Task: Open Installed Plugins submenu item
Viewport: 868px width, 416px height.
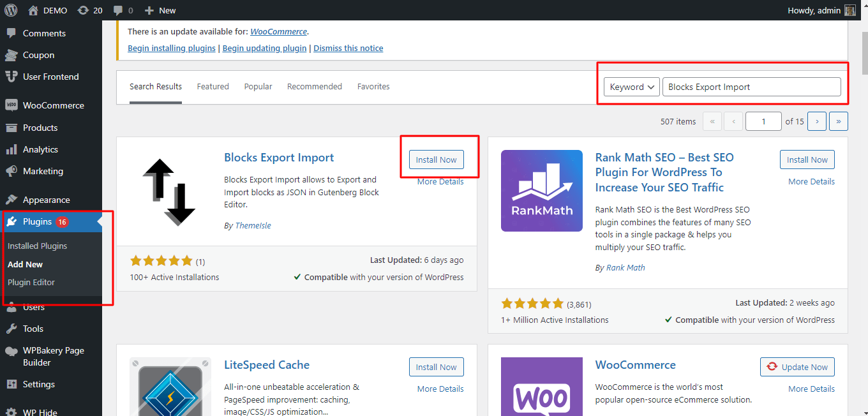Action: pyautogui.click(x=37, y=246)
